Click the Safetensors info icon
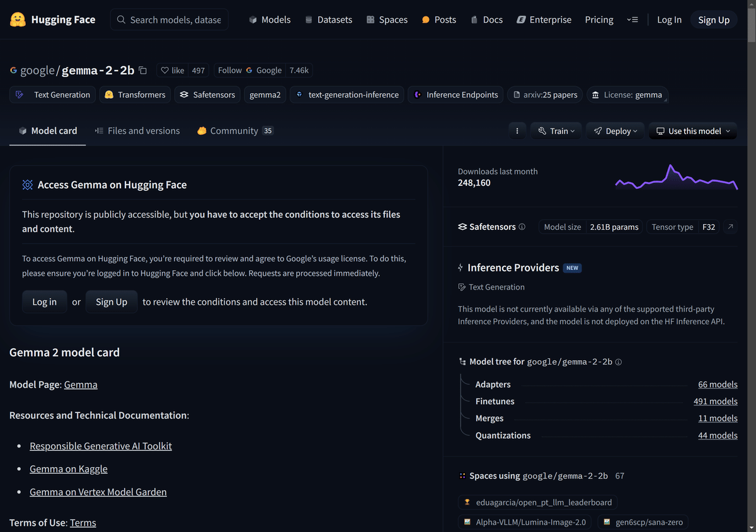The height and width of the screenshot is (532, 756). tap(522, 227)
